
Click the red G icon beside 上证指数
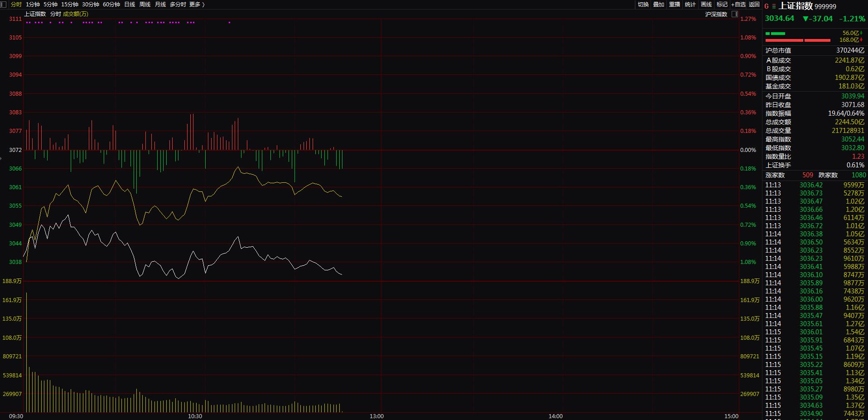pos(767,6)
